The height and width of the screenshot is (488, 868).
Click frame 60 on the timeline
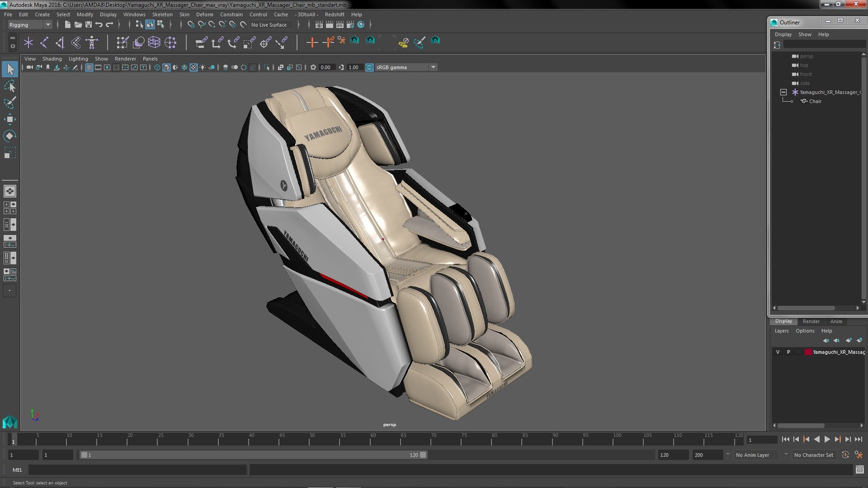tap(373, 440)
